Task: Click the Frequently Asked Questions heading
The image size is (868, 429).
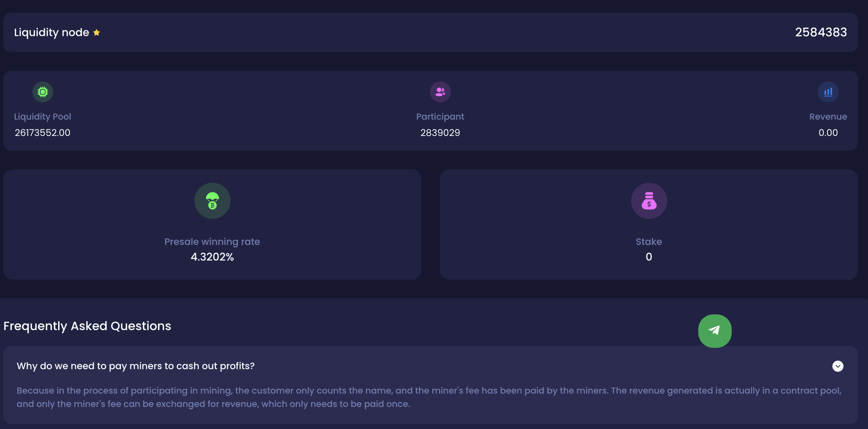Action: [87, 326]
